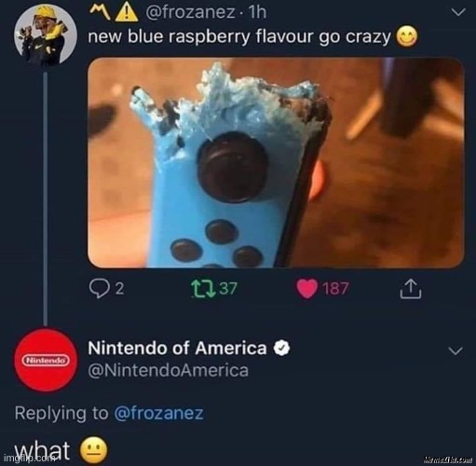
Task: Click the warning triangle emoji in username
Action: pos(127,12)
